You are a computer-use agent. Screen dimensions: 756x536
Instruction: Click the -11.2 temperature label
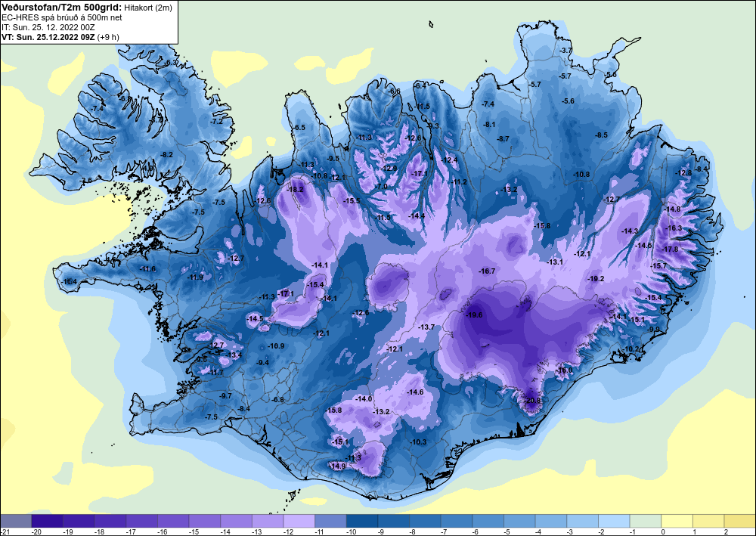pos(459,181)
